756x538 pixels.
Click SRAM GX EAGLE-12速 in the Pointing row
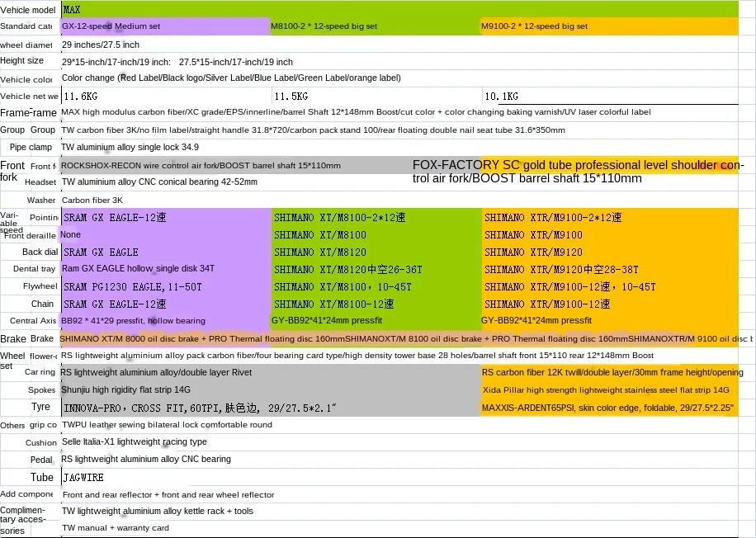(166, 217)
